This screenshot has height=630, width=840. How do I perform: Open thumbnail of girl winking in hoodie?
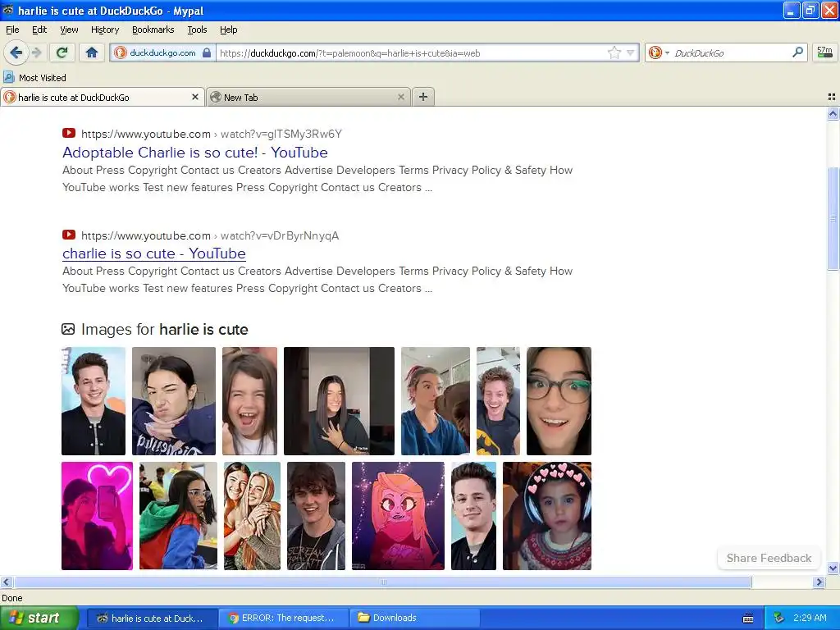pos(174,400)
